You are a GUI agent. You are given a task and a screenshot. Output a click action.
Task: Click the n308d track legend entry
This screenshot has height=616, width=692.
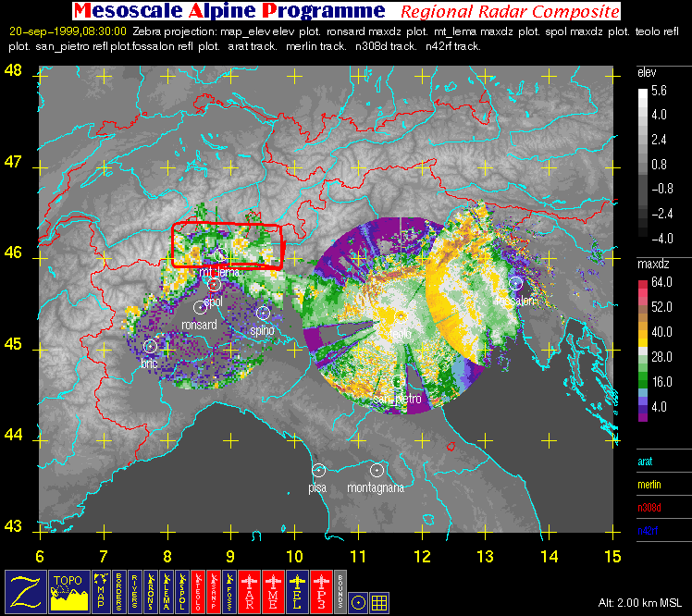tap(651, 506)
